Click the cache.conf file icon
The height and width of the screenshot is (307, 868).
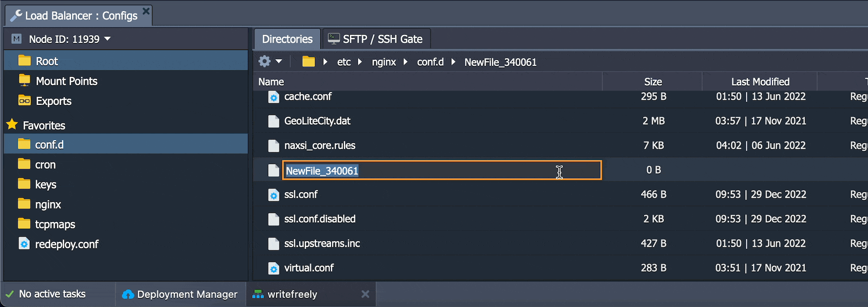(273, 97)
